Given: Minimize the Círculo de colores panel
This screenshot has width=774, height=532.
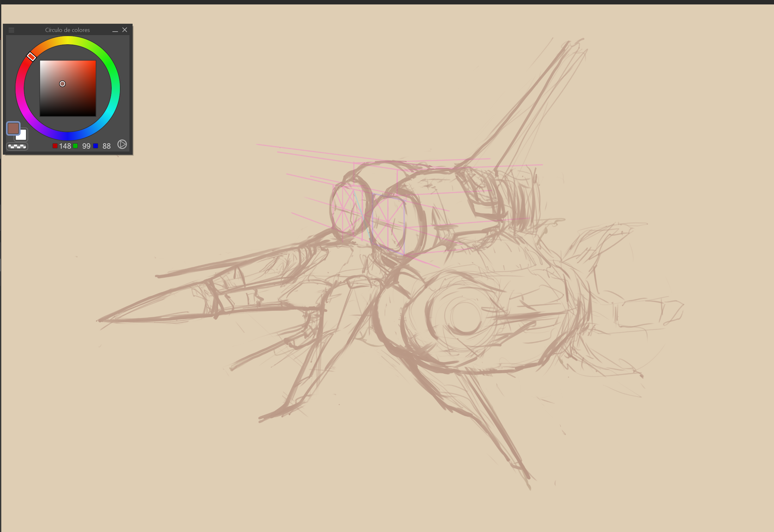Looking at the screenshot, I should click(115, 30).
